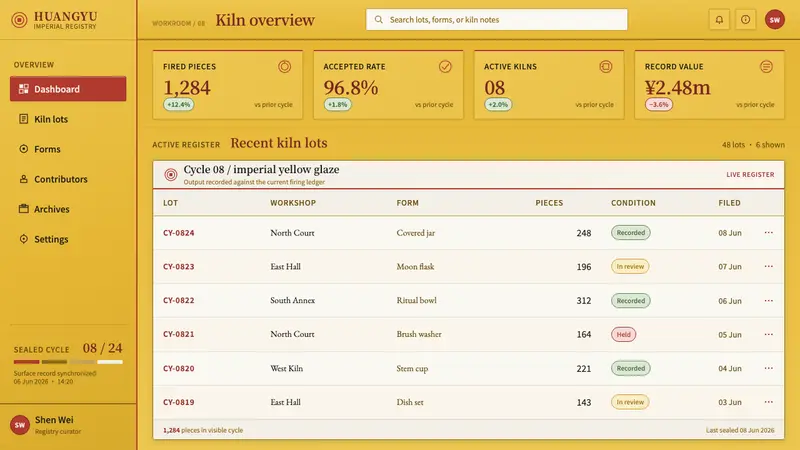
Task: Click the Forms circle icon in sidebar
Action: tap(23, 149)
